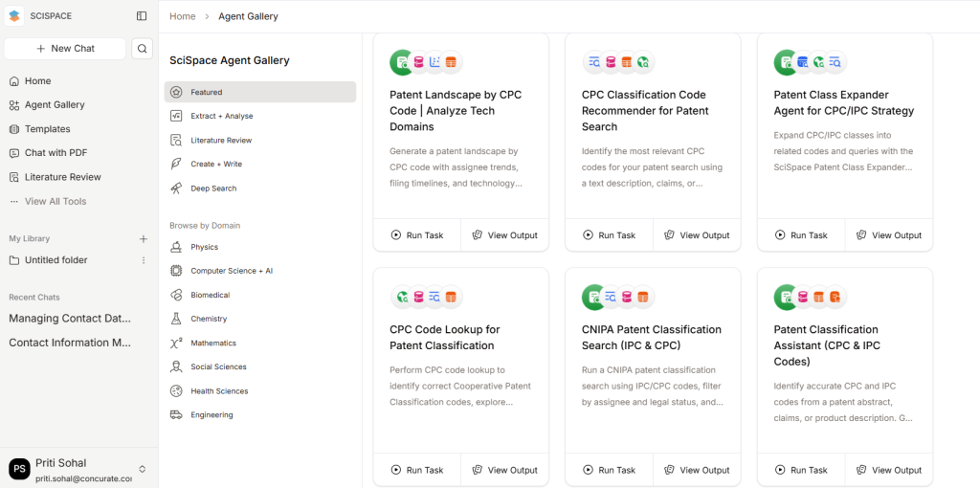980x488 pixels.
Task: Run Task for CPC Code Lookup
Action: tap(417, 471)
